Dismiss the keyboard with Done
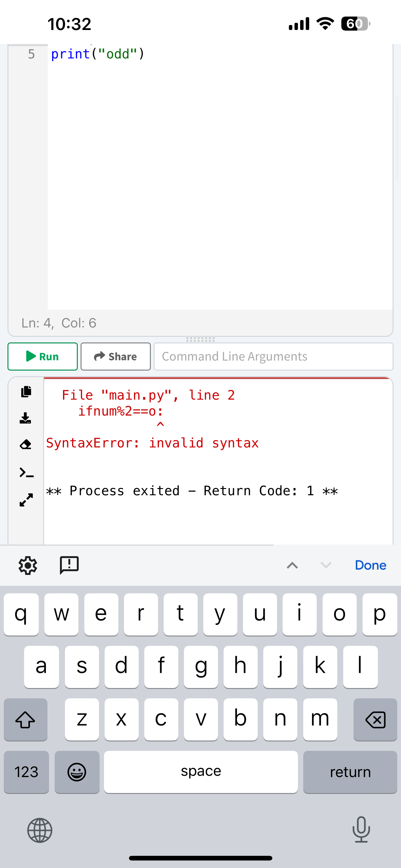Image resolution: width=401 pixels, height=868 pixels. 370,565
